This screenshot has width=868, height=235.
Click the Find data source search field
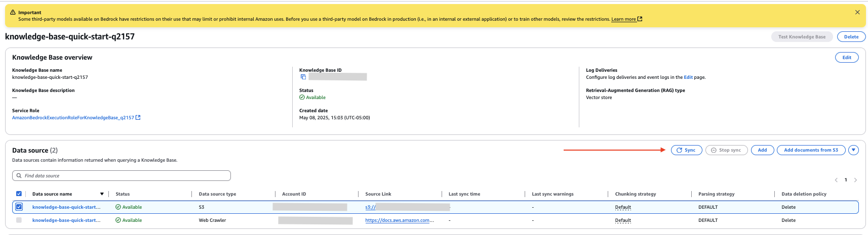pos(122,176)
